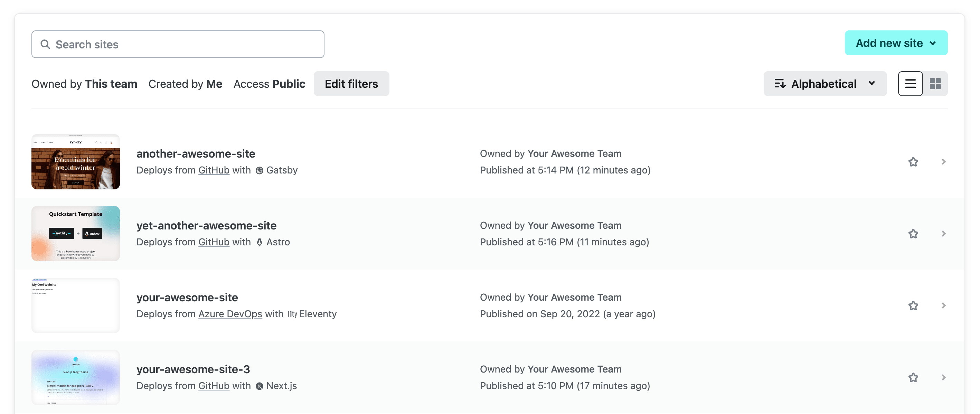Click the Edit filters button
Image resolution: width=980 pixels, height=414 pixels.
point(351,83)
